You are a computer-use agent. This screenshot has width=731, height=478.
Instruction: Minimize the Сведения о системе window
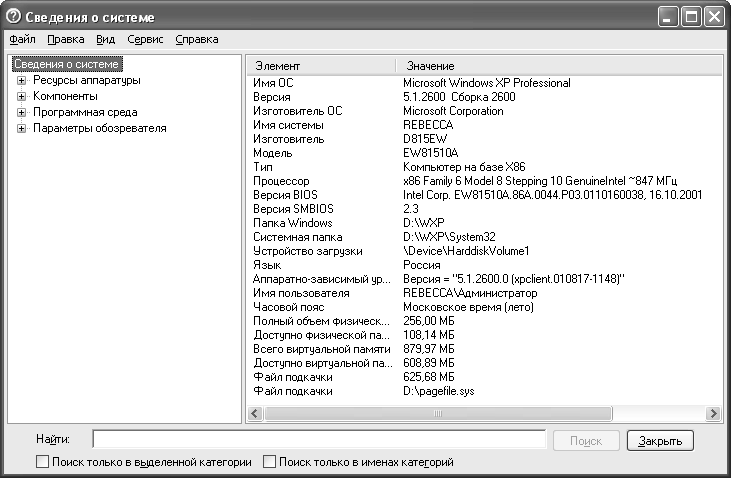pos(668,17)
